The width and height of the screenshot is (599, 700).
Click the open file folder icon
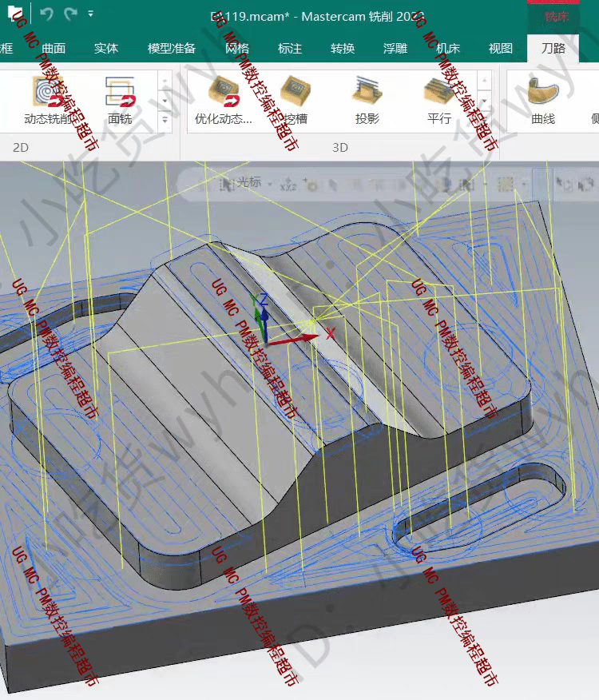[15, 13]
